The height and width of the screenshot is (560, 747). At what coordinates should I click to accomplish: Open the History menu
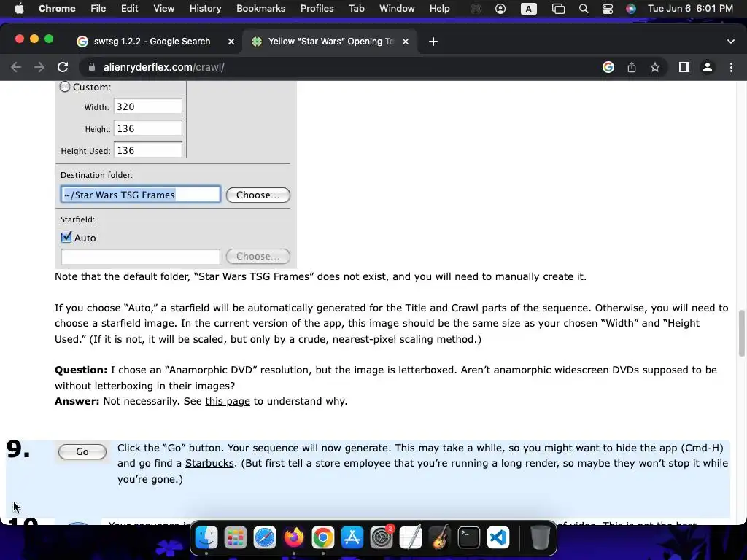205,8
